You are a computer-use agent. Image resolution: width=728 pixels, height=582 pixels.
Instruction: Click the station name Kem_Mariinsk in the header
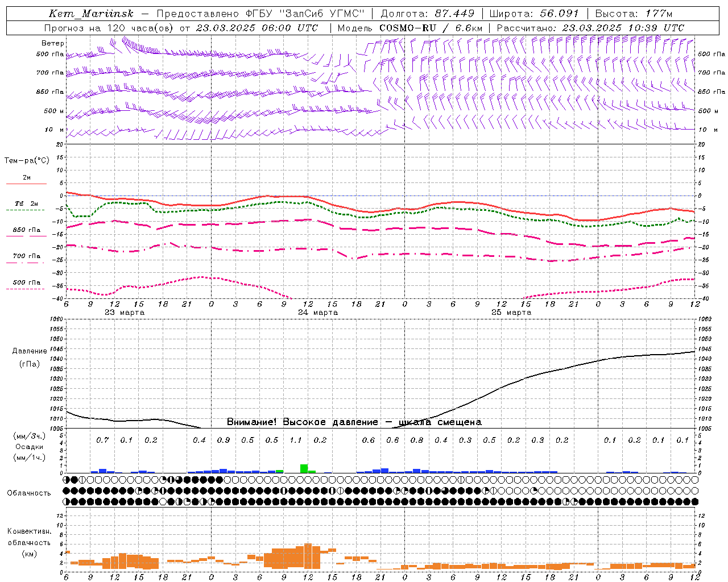coord(91,14)
